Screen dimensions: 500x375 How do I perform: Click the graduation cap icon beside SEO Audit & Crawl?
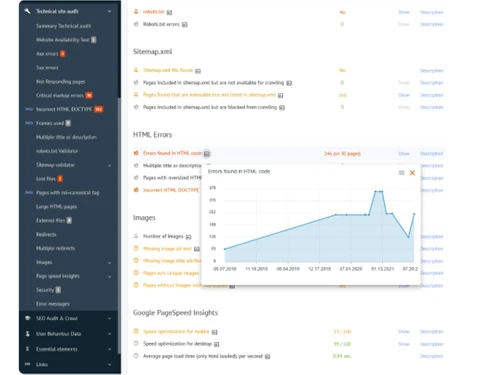pyautogui.click(x=28, y=318)
